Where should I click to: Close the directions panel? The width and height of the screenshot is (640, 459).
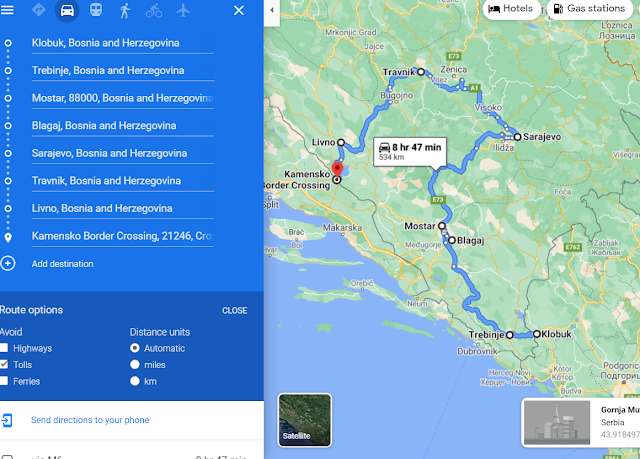point(239,10)
